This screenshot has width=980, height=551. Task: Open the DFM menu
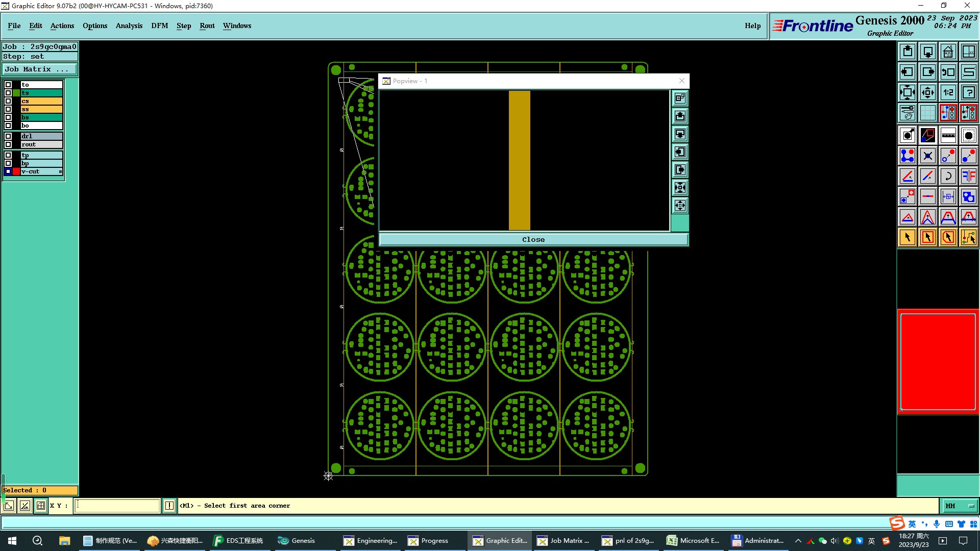[x=159, y=26]
